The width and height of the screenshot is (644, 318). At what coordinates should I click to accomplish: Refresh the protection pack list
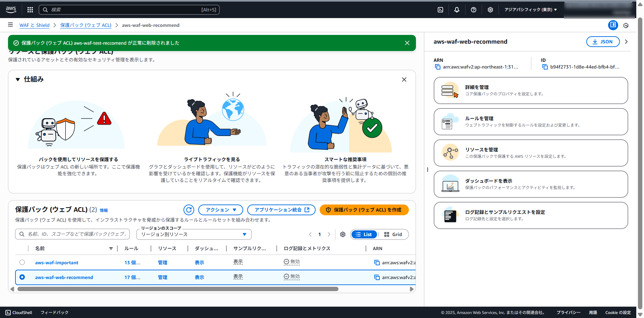coord(189,210)
